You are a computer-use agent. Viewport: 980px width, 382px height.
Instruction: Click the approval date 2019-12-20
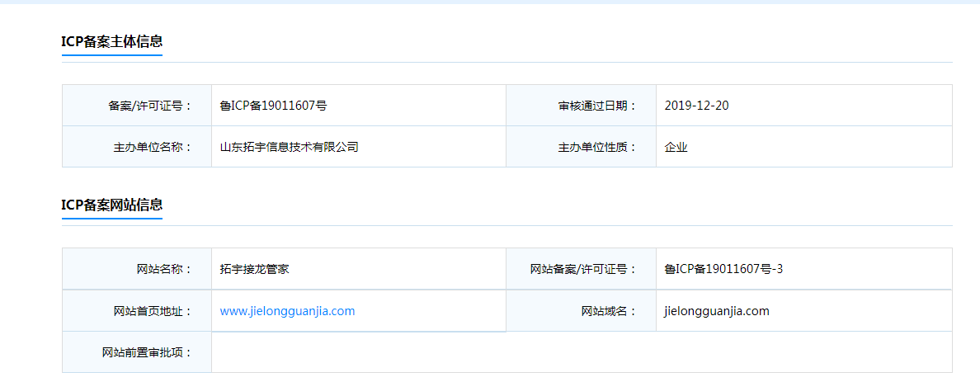click(696, 106)
